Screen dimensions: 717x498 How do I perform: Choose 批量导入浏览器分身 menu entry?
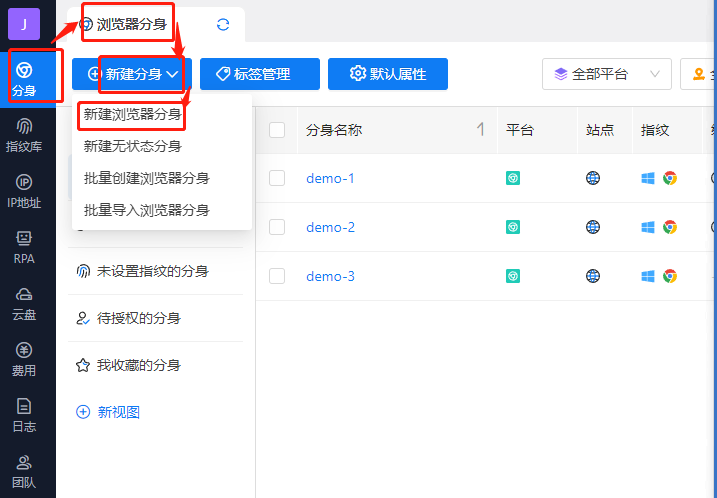(x=147, y=210)
